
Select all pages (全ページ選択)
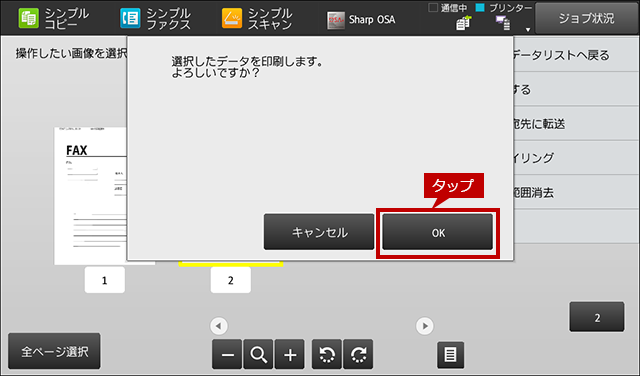(54, 351)
